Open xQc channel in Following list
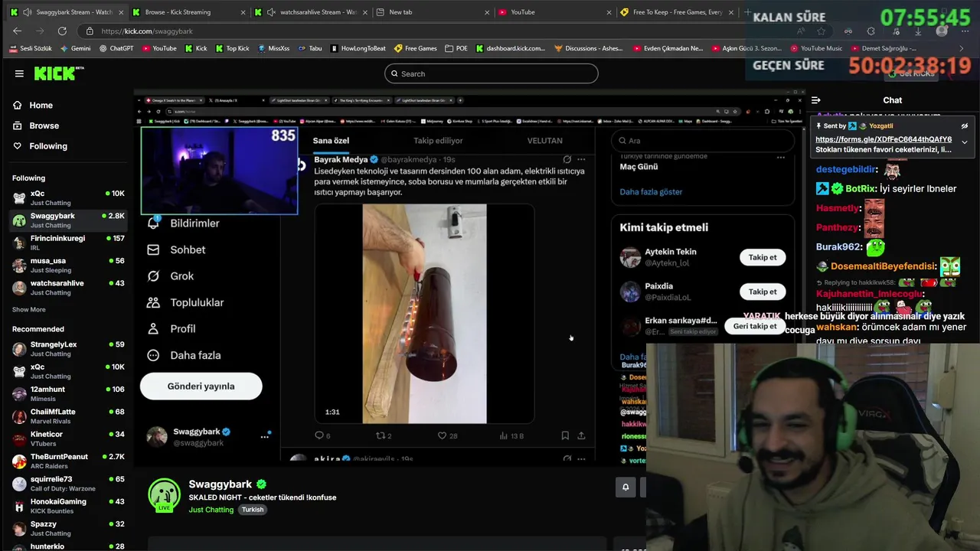Viewport: 980px width, 551px height. pyautogui.click(x=68, y=197)
